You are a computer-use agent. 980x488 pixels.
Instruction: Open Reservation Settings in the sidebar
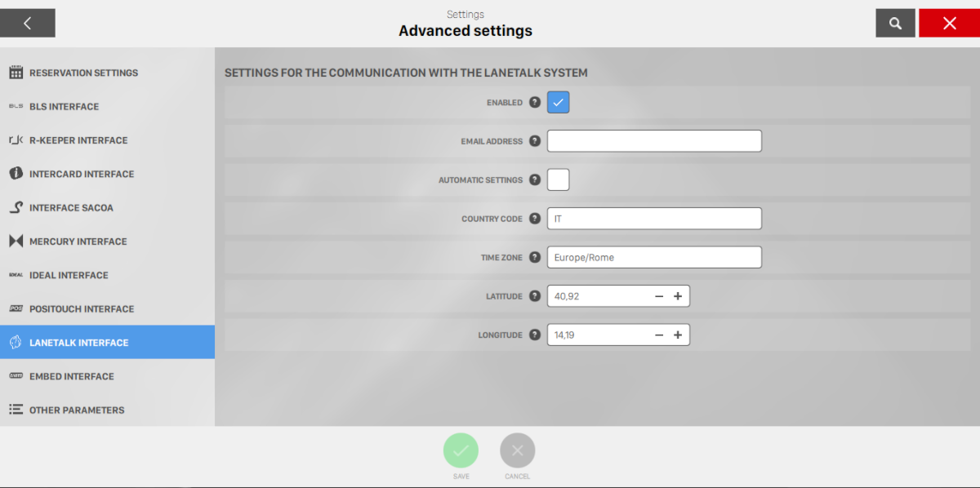(x=83, y=73)
